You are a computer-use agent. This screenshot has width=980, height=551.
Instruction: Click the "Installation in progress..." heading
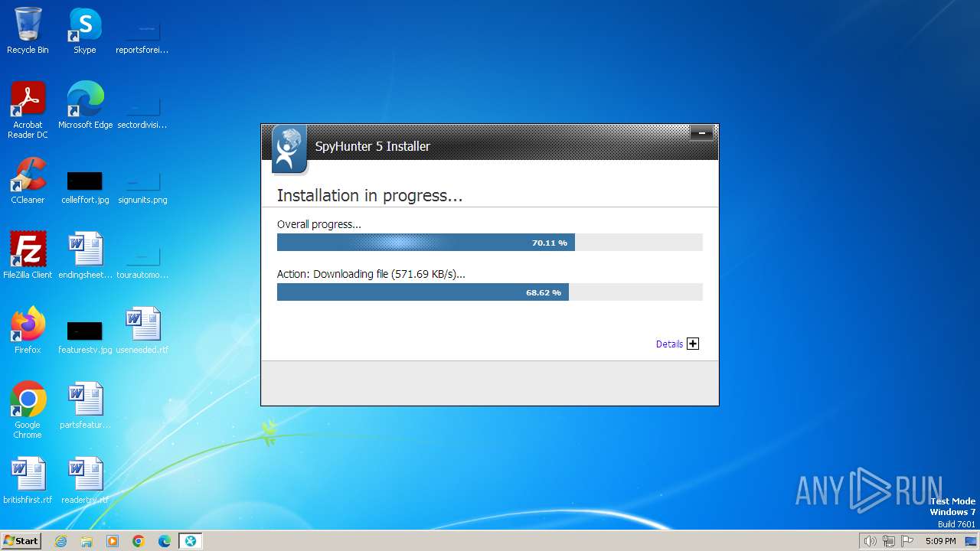[x=370, y=196]
